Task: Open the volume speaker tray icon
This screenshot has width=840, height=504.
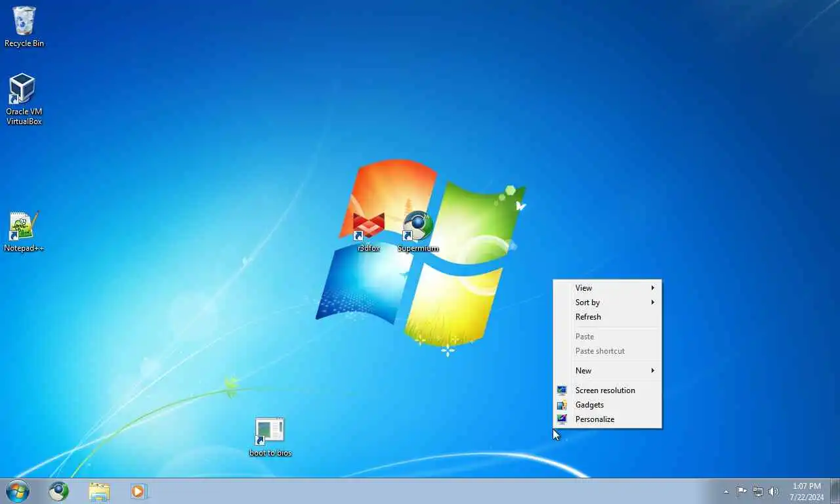Action: (x=774, y=492)
